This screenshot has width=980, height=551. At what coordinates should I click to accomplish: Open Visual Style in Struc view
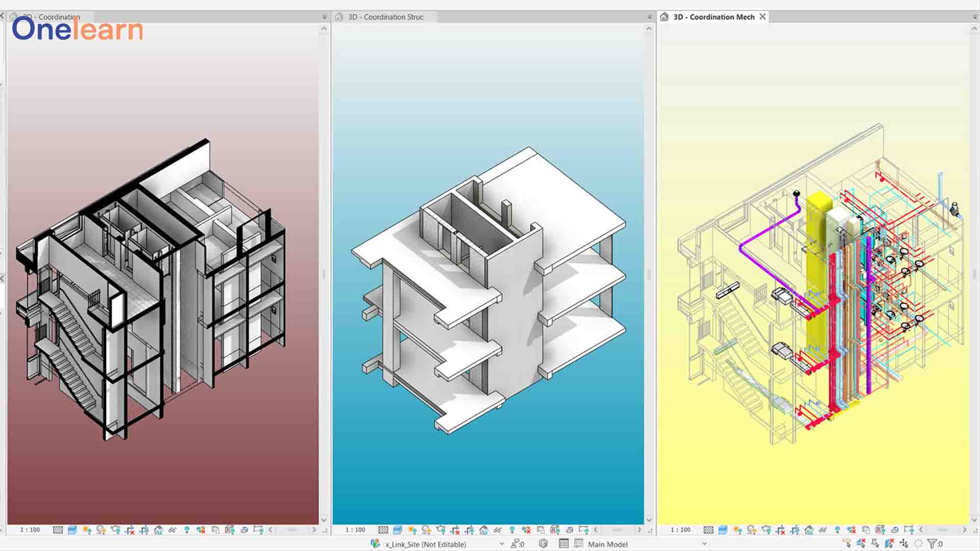coord(398,530)
